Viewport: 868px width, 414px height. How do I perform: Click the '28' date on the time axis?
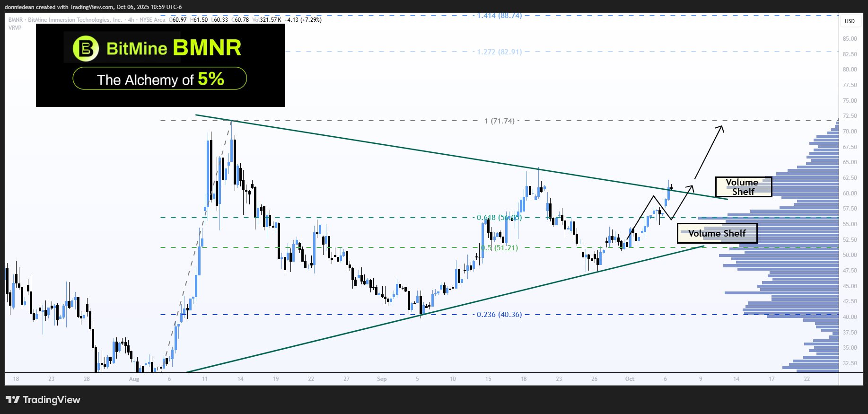[87, 379]
